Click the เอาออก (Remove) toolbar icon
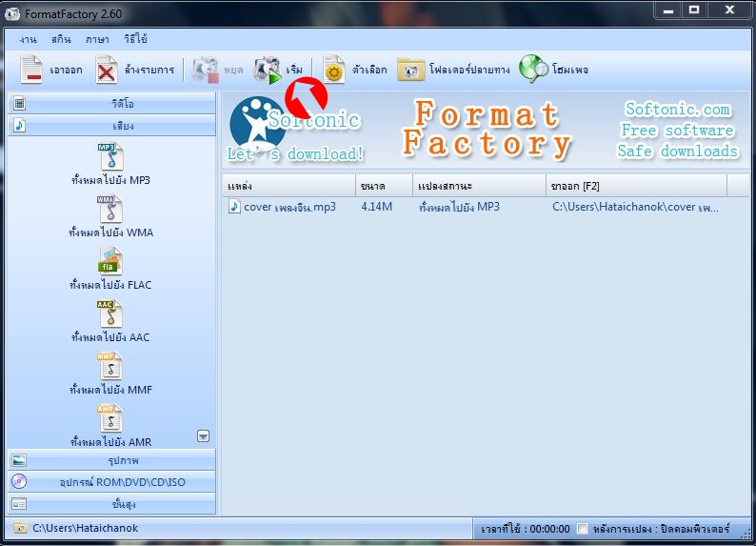This screenshot has width=756, height=546. [x=31, y=70]
